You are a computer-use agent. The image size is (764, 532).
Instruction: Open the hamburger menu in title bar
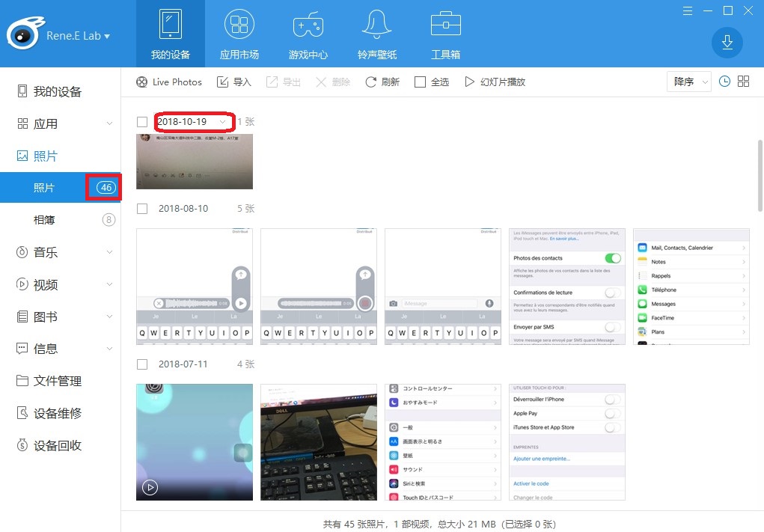(688, 10)
